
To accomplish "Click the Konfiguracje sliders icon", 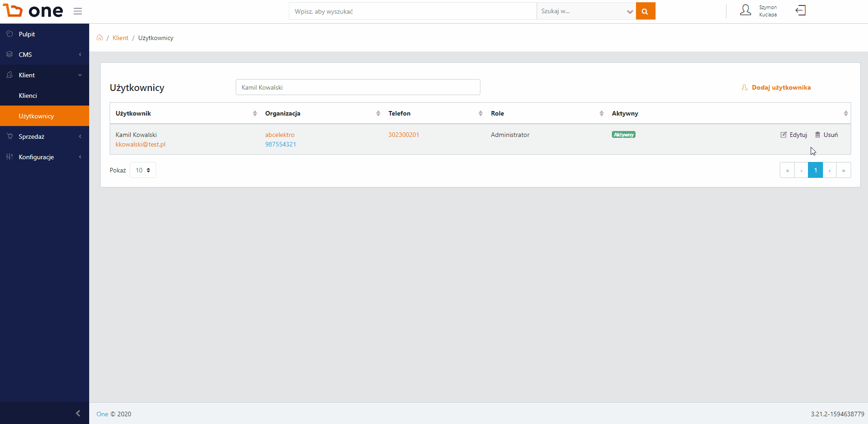I will [10, 157].
